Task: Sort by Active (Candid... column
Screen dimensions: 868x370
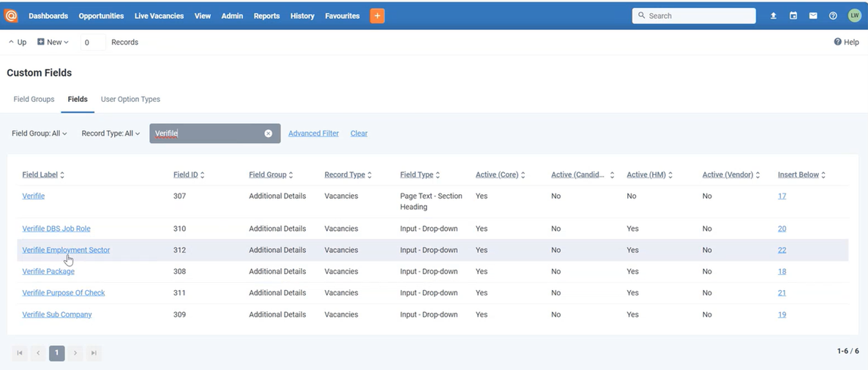Action: pos(583,174)
